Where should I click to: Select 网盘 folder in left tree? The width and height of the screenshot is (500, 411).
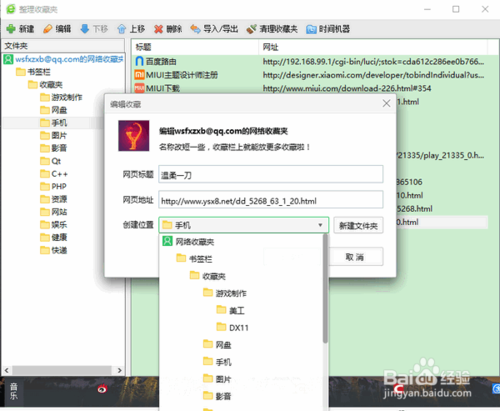click(x=54, y=110)
